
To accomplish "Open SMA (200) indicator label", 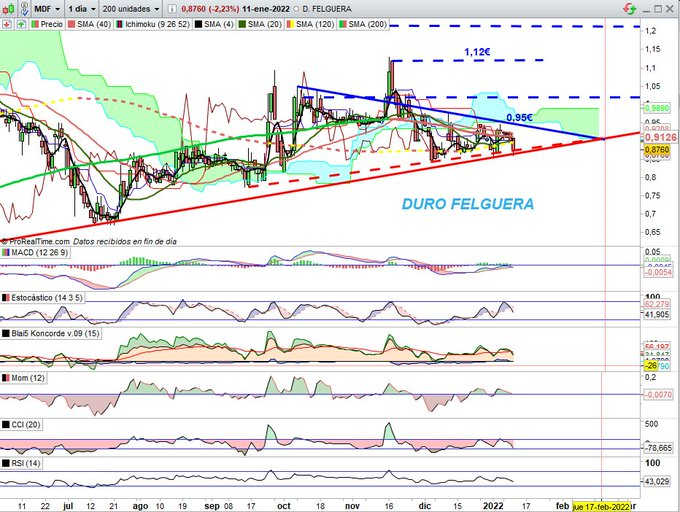I will pyautogui.click(x=367, y=24).
